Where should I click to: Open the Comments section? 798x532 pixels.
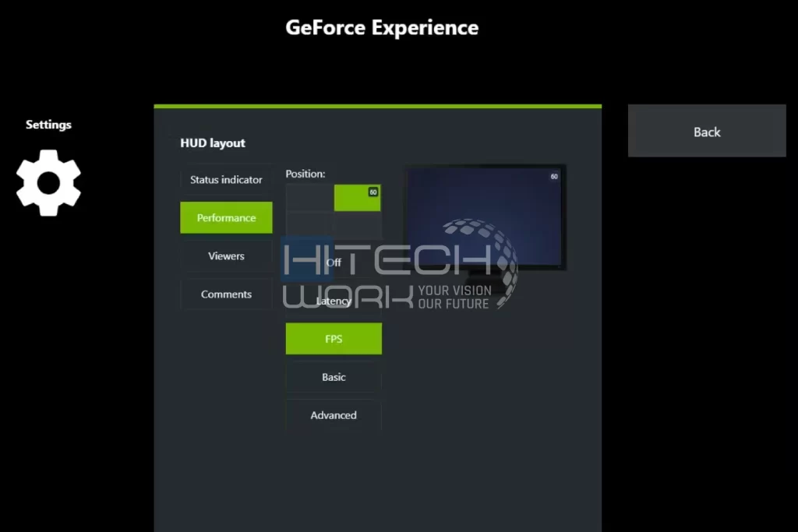tap(226, 294)
